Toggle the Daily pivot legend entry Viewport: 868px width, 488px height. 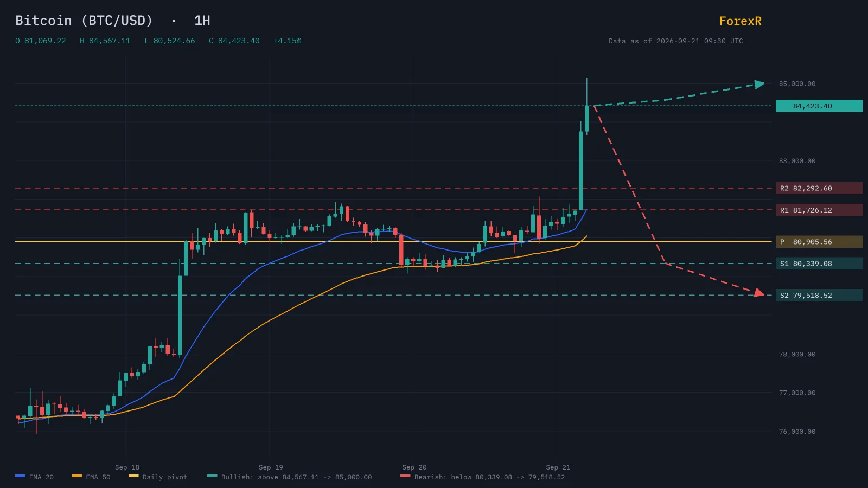(158, 477)
